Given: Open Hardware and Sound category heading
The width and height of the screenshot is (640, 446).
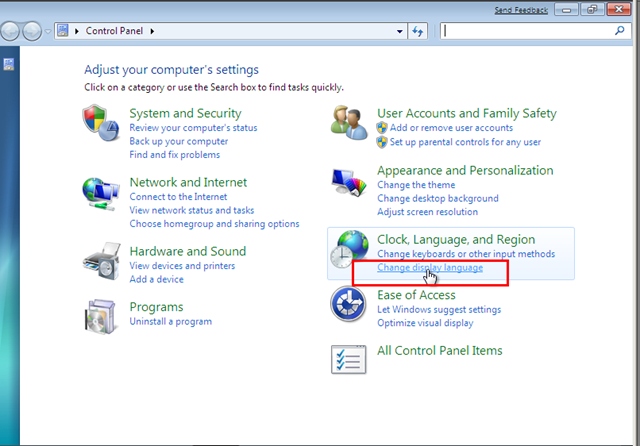Looking at the screenshot, I should 188,251.
